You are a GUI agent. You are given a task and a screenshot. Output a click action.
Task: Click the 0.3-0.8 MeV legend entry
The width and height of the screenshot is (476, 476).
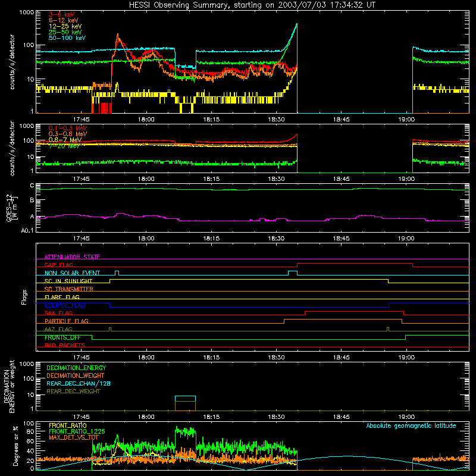(x=68, y=134)
